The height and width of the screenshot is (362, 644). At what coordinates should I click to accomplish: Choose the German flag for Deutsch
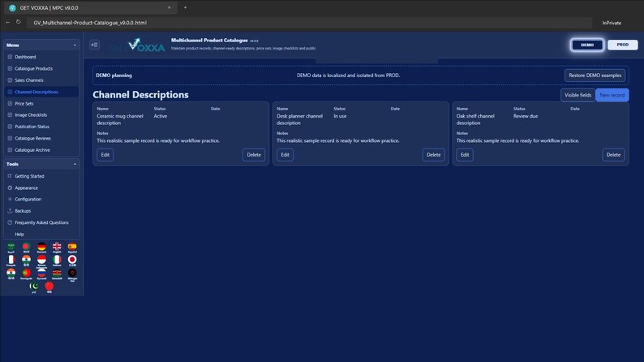point(41,248)
